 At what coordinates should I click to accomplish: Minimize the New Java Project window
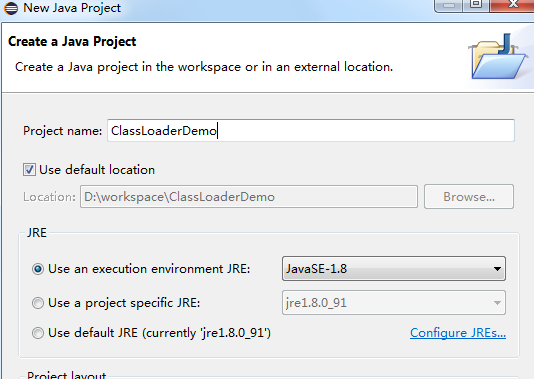point(448,5)
